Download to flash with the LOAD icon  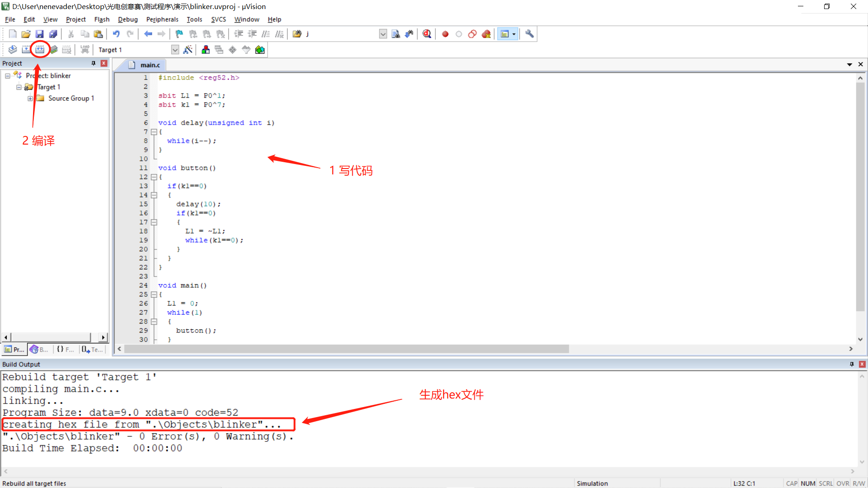point(85,50)
